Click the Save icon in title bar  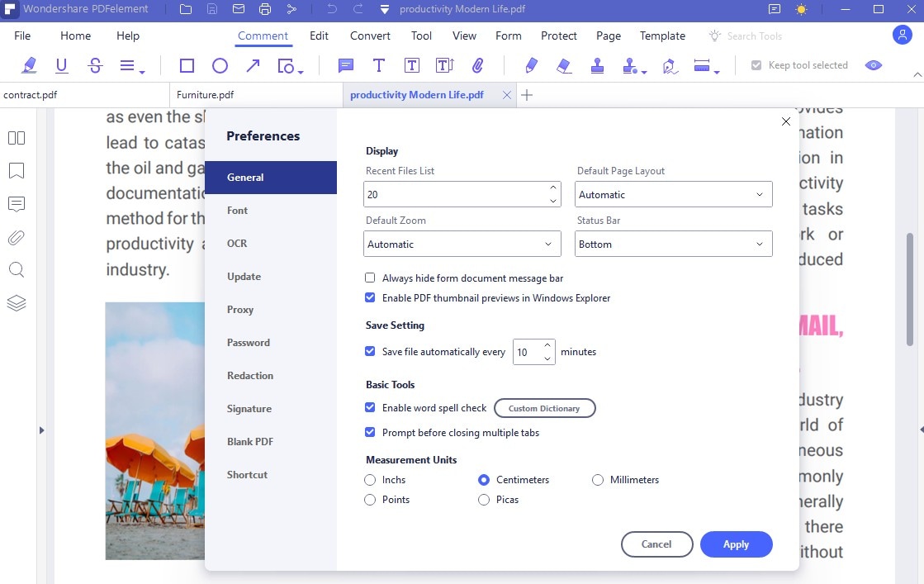point(212,9)
